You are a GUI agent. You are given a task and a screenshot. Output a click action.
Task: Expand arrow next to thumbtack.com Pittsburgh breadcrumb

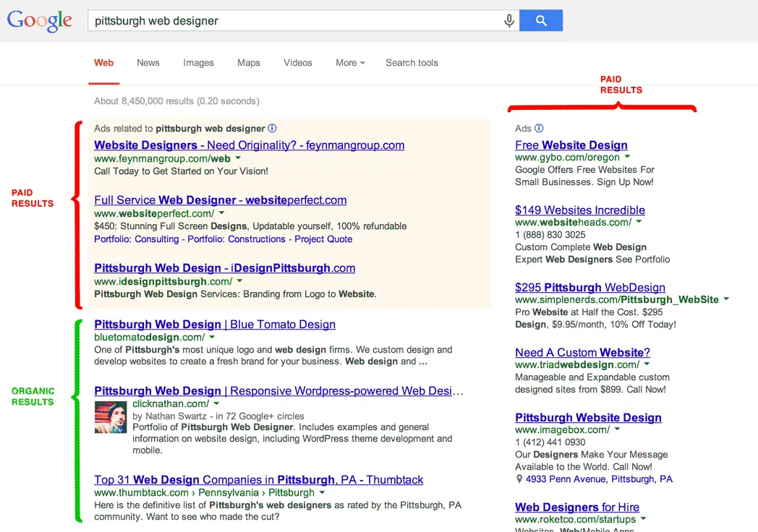[322, 492]
